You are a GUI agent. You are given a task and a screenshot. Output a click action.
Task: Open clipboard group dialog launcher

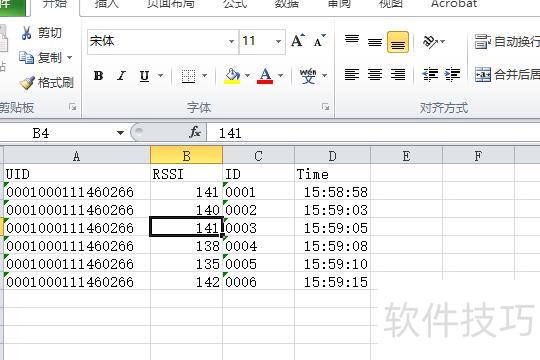pos(72,107)
